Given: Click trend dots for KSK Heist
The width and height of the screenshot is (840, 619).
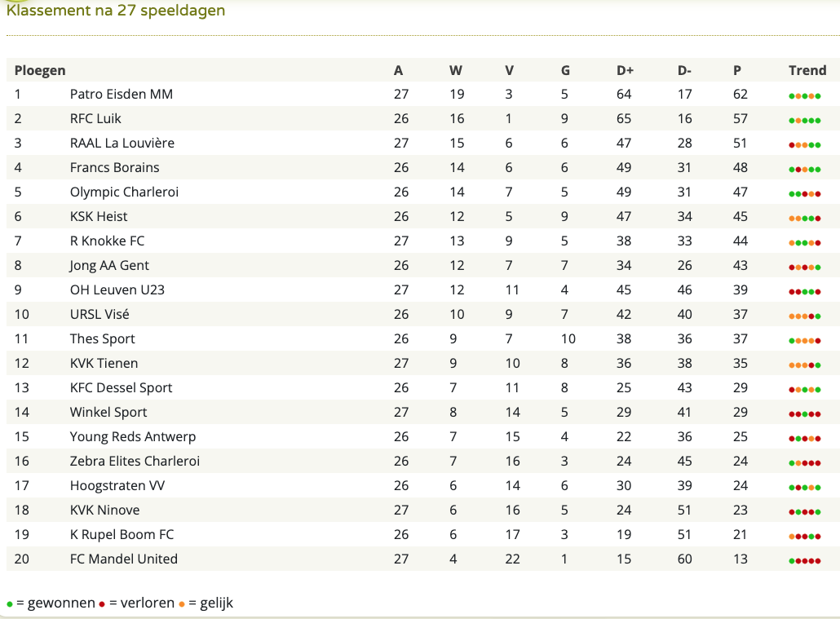Looking at the screenshot, I should point(805,219).
